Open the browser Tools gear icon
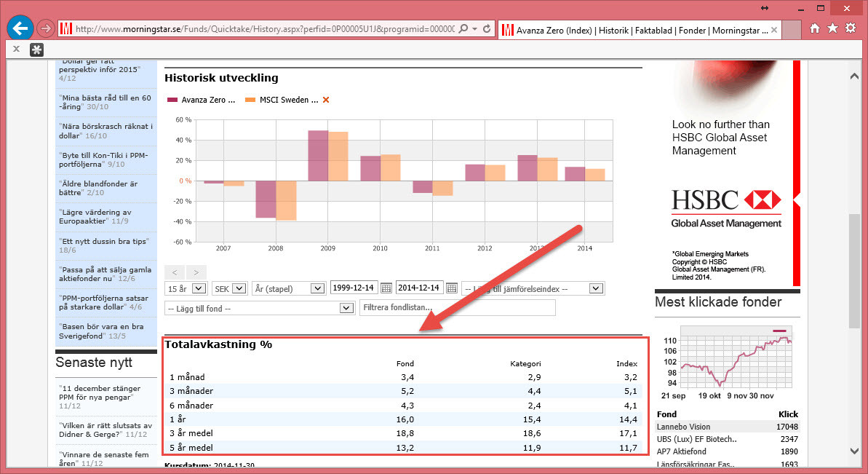 click(x=851, y=28)
